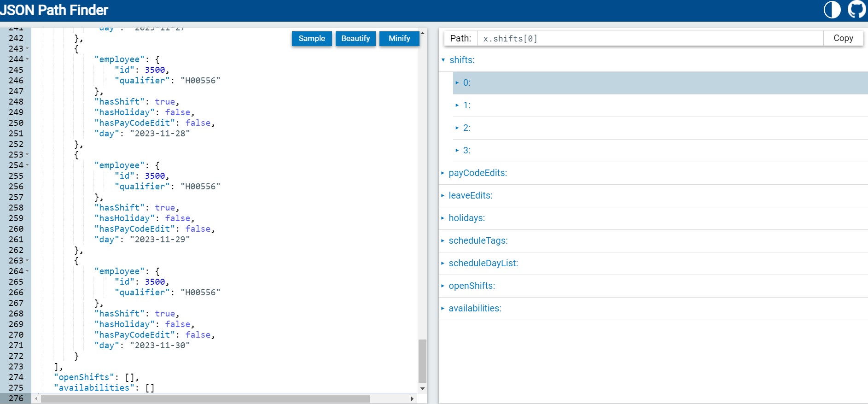Open the scheduleDayList node
This screenshot has width=868, height=404.
pos(483,263)
